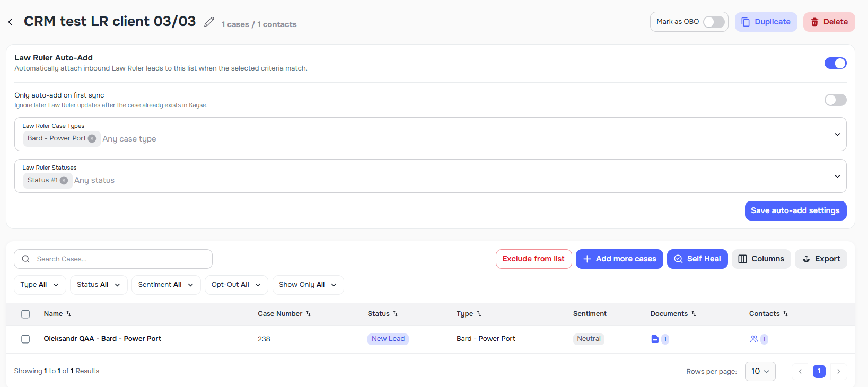
Task: Toggle the Mark as OBO switch
Action: (714, 22)
